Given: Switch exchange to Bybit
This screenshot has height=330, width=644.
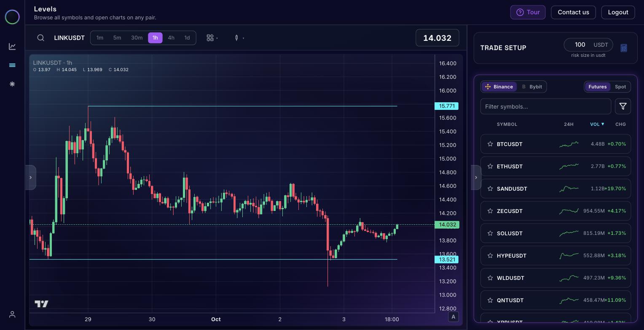Looking at the screenshot, I should 532,87.
